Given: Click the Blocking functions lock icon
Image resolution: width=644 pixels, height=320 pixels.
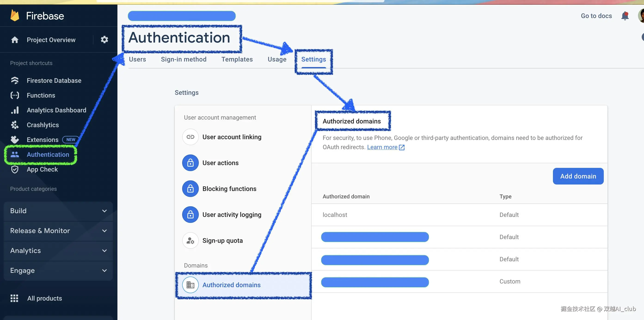Looking at the screenshot, I should point(190,188).
